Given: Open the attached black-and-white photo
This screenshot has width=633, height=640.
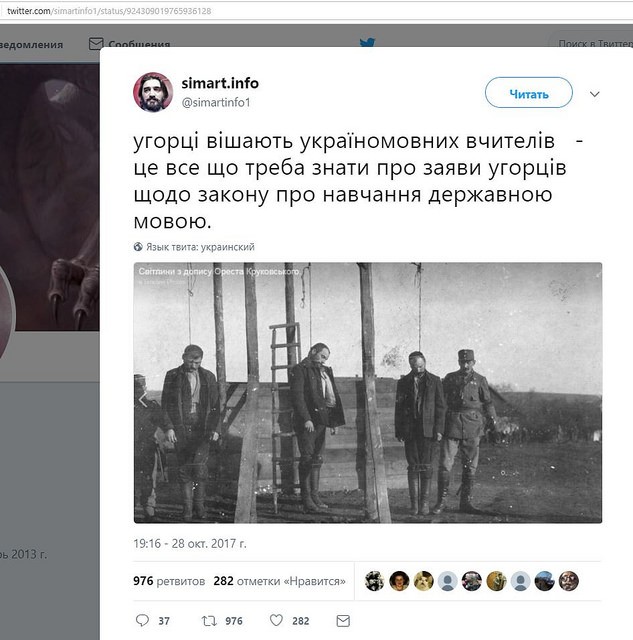Looking at the screenshot, I should point(368,393).
